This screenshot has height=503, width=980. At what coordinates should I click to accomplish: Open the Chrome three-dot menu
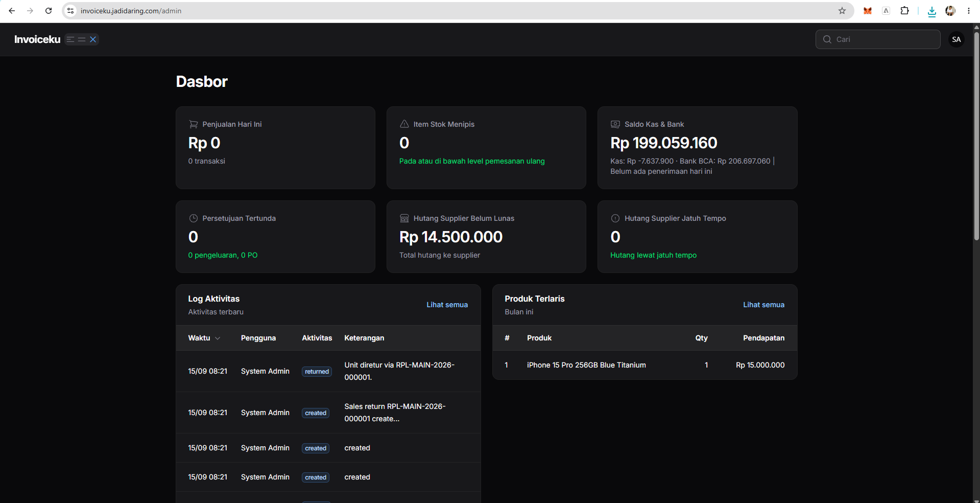969,11
